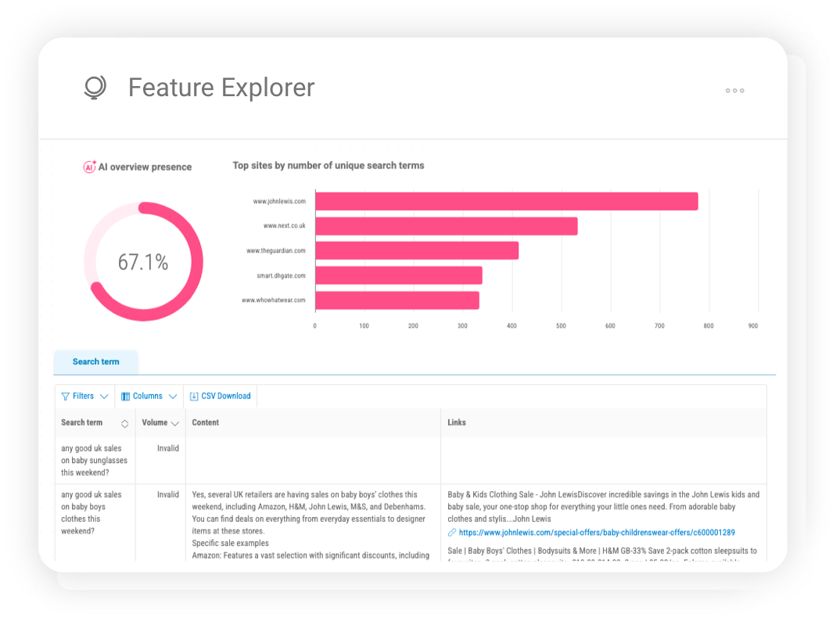The image size is (840, 621).
Task: Open the three-dot options menu
Action: click(x=734, y=91)
